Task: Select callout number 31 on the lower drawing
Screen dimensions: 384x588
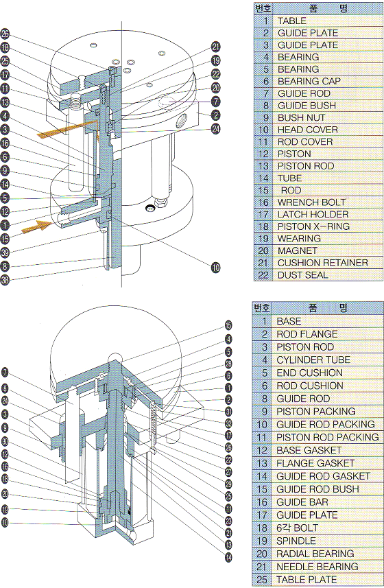Action: pyautogui.click(x=228, y=412)
